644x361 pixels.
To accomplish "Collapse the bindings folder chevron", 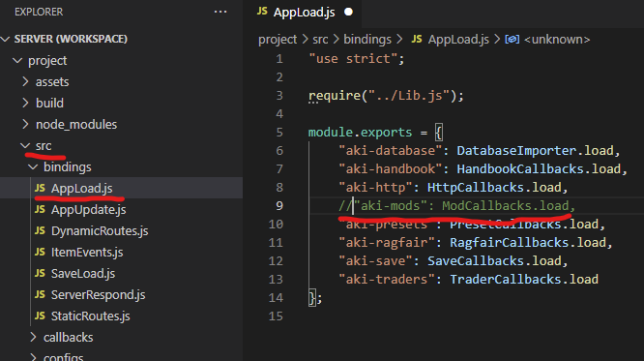I will pos(33,166).
